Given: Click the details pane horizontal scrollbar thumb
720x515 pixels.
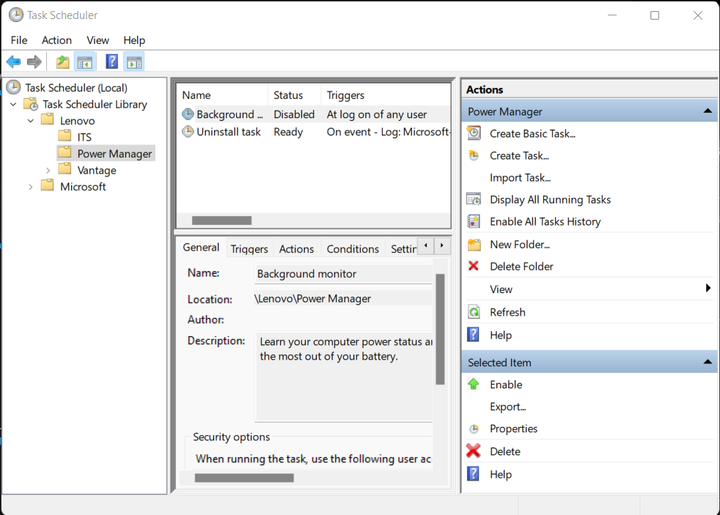Looking at the screenshot, I should 244,478.
